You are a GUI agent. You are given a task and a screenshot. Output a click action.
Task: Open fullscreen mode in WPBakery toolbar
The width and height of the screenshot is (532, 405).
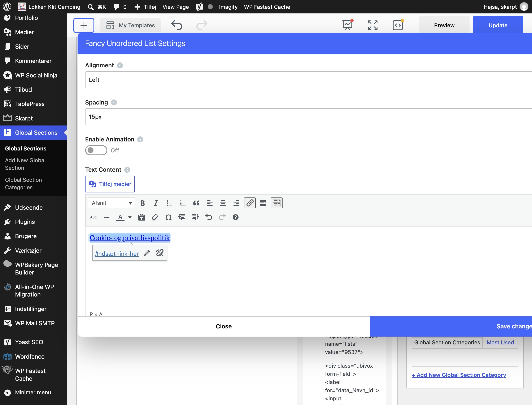(x=372, y=25)
